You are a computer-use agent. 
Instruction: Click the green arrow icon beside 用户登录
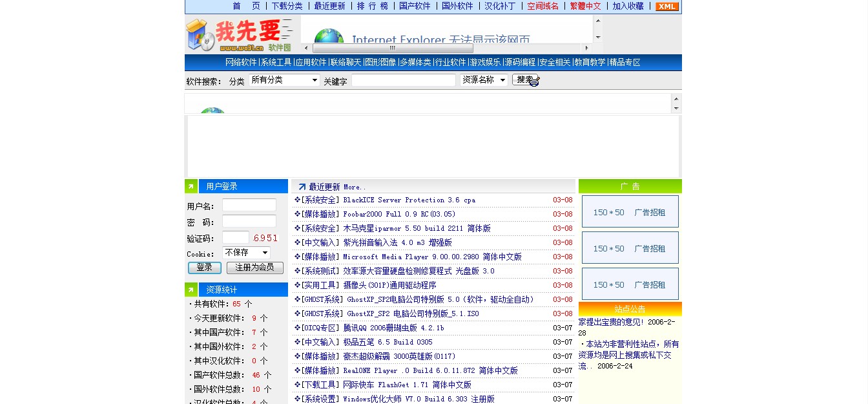point(191,186)
